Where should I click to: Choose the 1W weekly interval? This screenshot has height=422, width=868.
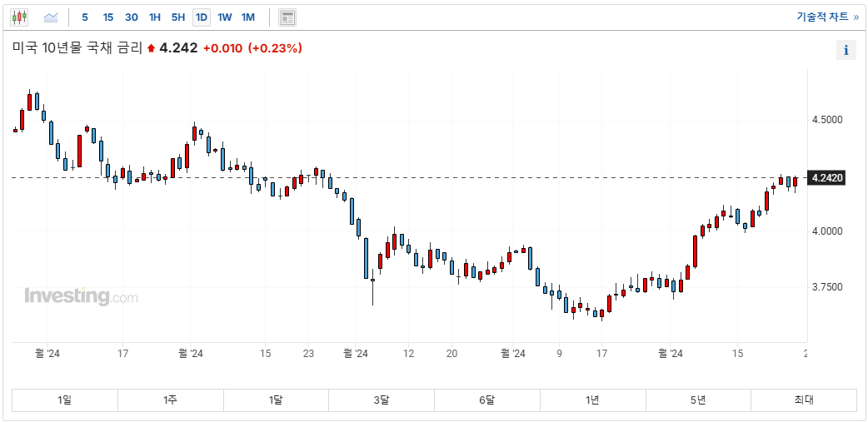pyautogui.click(x=225, y=17)
